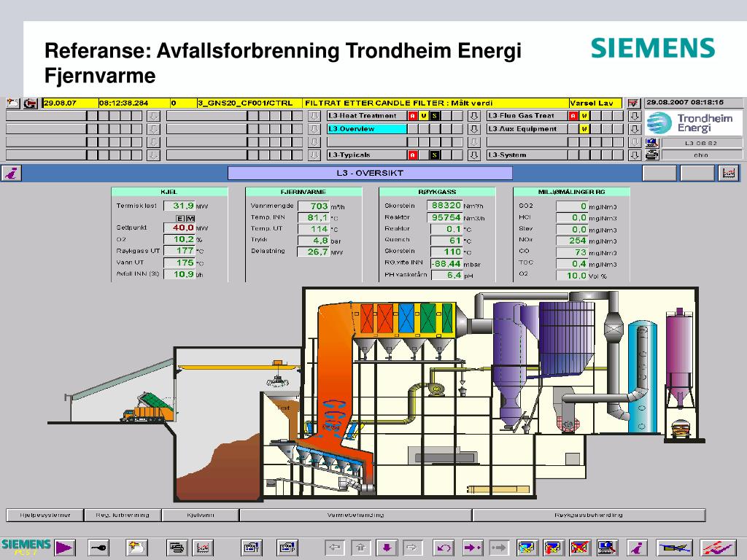Open the Varmebehandling page button
Viewport: 747px width, 560px height.
tap(355, 516)
